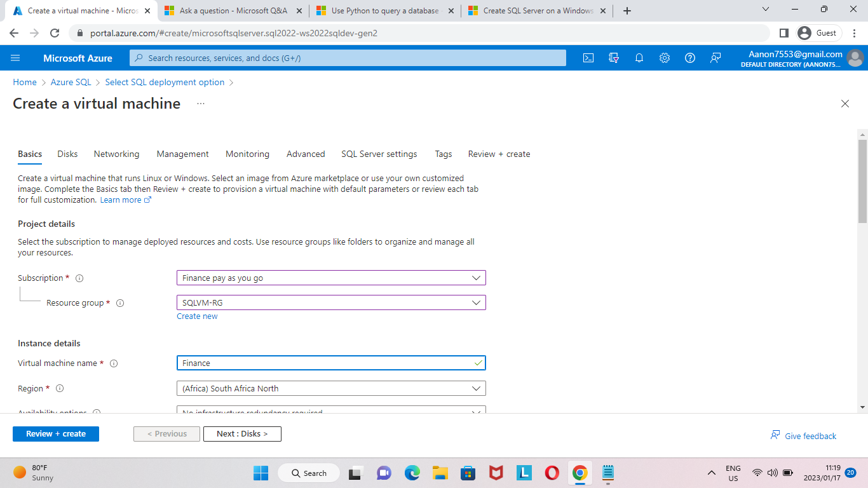Open the Windows Start menu
Screen dimensions: 868x488
261,473
